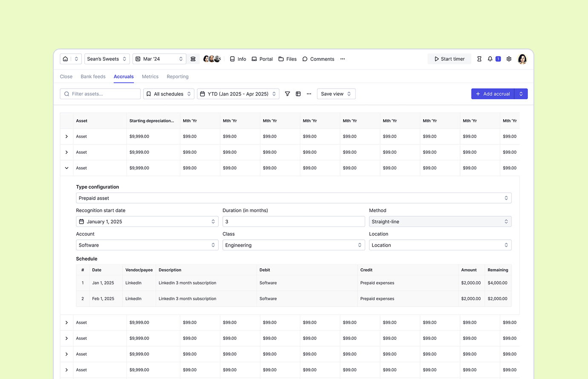The width and height of the screenshot is (588, 379).
Task: Click the Filter assets search field
Action: pos(101,94)
